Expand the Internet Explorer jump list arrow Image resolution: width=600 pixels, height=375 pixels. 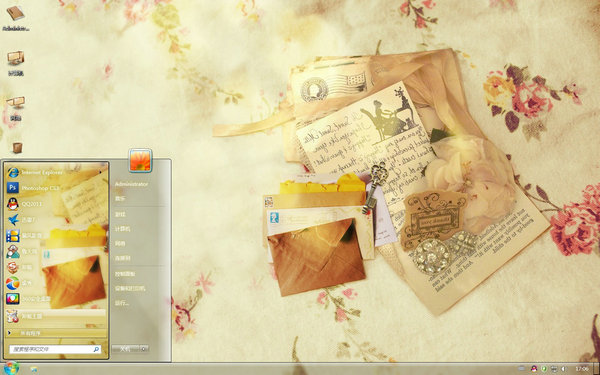coord(101,172)
